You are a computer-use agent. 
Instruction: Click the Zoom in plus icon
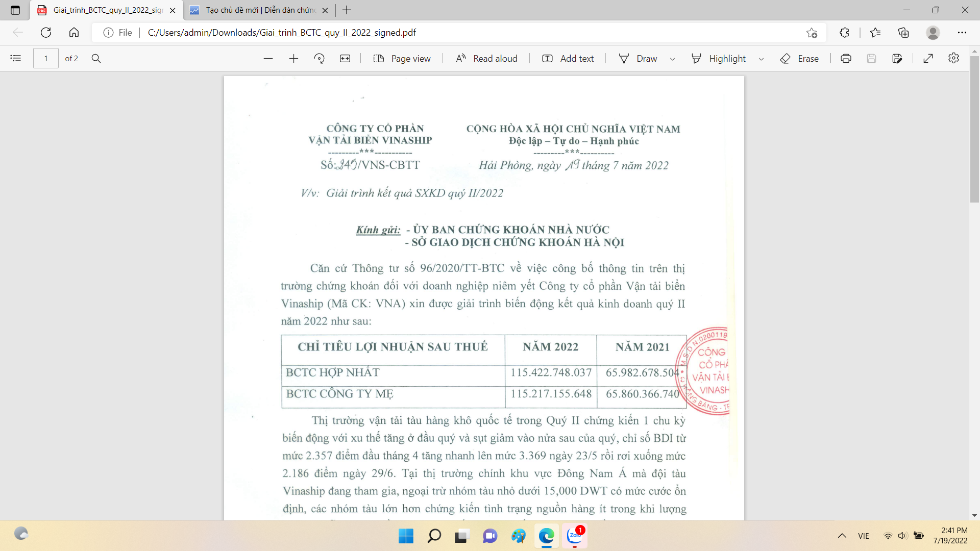coord(293,59)
